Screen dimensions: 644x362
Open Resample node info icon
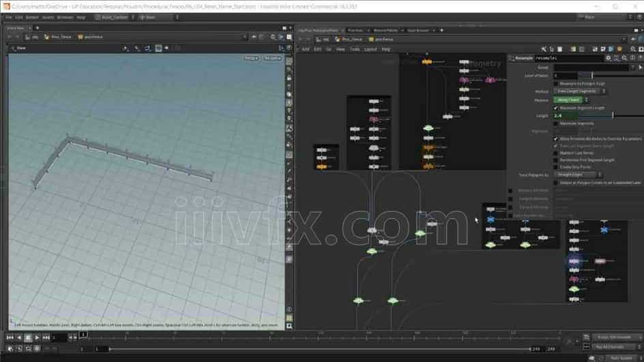(x=633, y=58)
